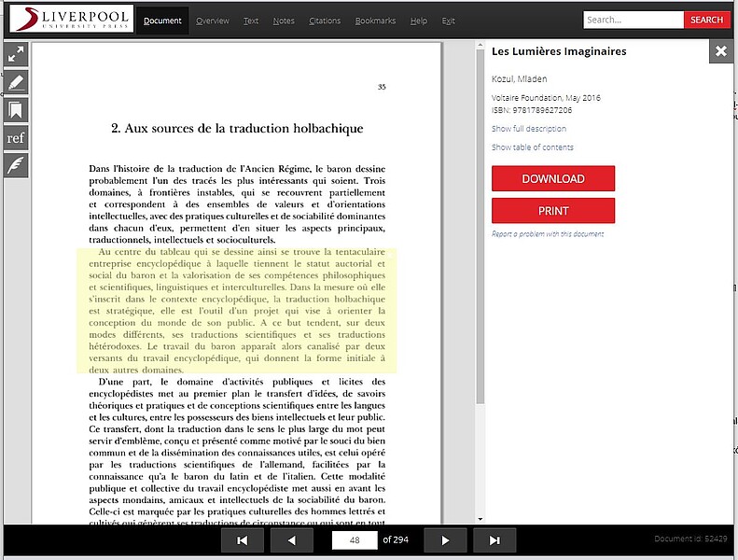The width and height of the screenshot is (738, 560).
Task: Click the Document id: 52429 text
Action: click(x=690, y=539)
